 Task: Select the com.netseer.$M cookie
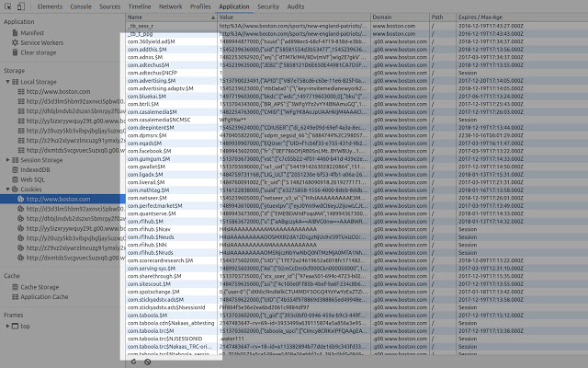pos(147,198)
